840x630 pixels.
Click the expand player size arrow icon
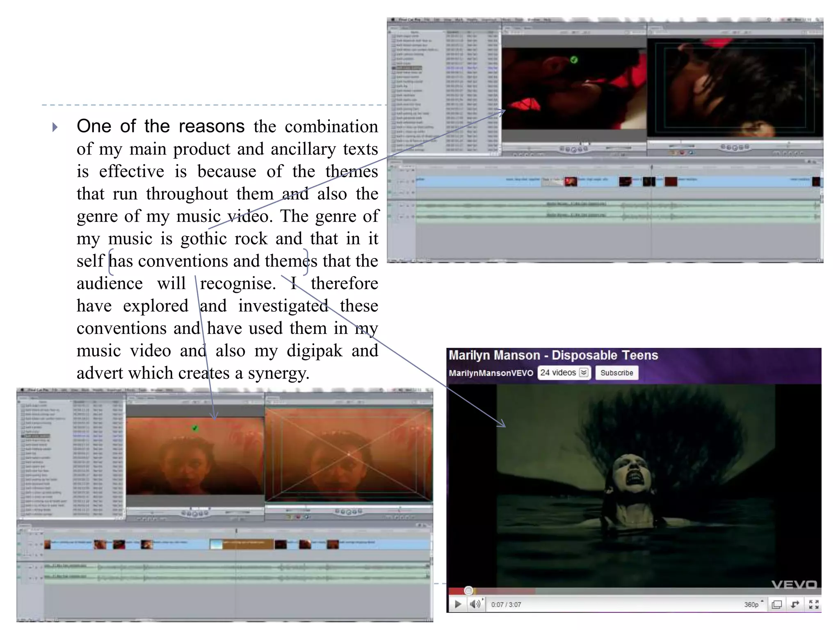point(795,604)
